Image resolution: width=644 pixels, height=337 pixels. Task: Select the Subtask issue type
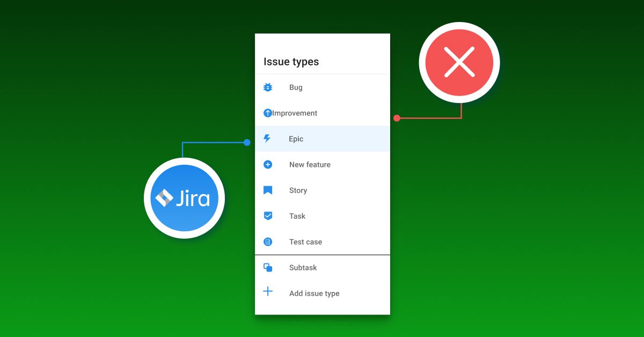click(x=323, y=268)
